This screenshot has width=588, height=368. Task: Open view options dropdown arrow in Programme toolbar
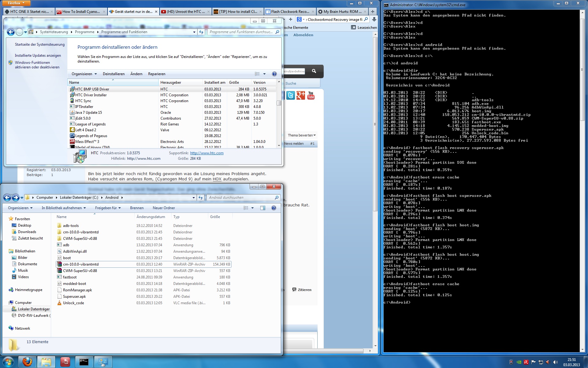coord(264,74)
